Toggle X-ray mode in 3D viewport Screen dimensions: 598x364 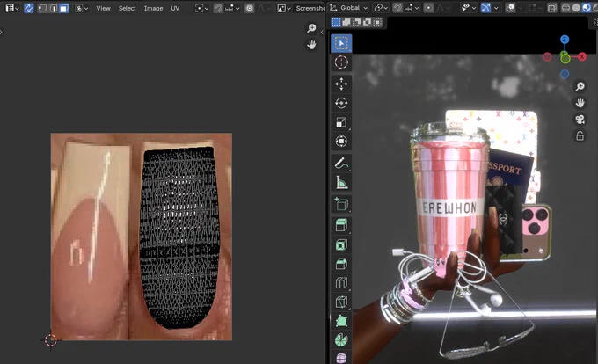(552, 8)
